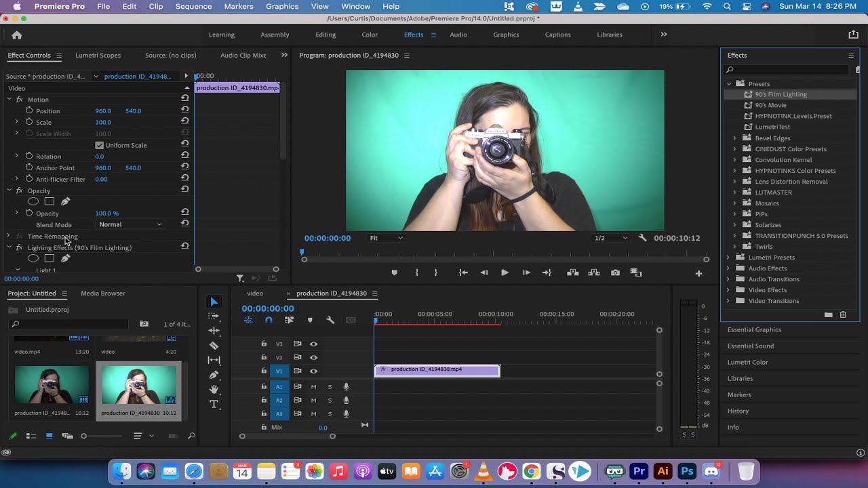Open Discord from the Dock
Screen dimensions: 868x488
[711, 471]
